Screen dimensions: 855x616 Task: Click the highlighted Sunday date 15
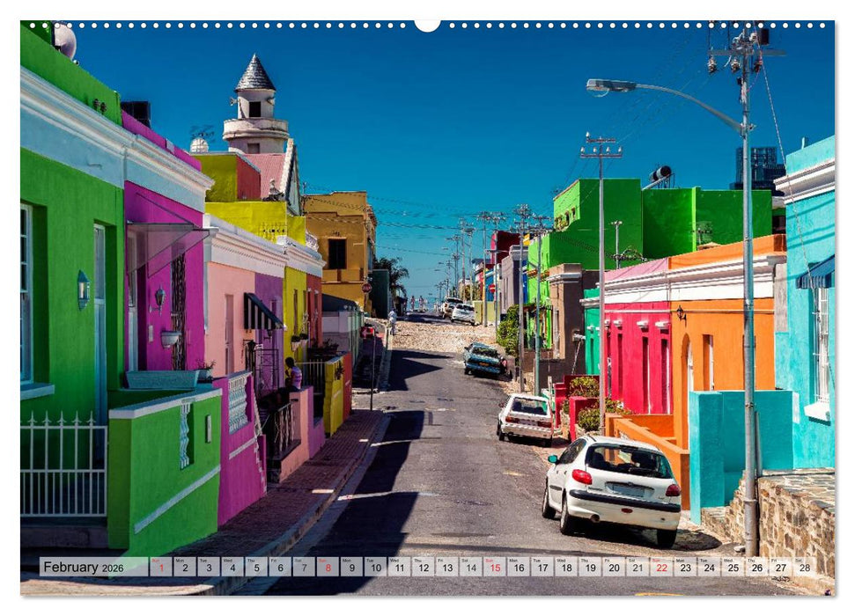click(x=497, y=568)
